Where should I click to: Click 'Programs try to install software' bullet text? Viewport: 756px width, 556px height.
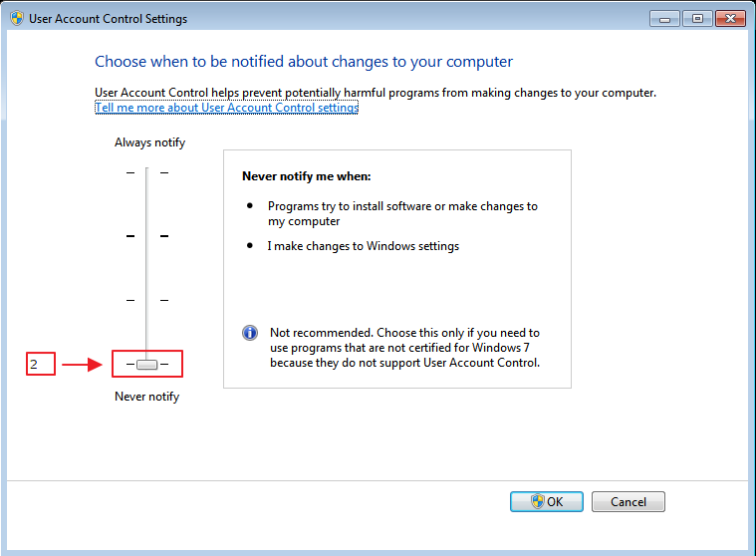(402, 213)
